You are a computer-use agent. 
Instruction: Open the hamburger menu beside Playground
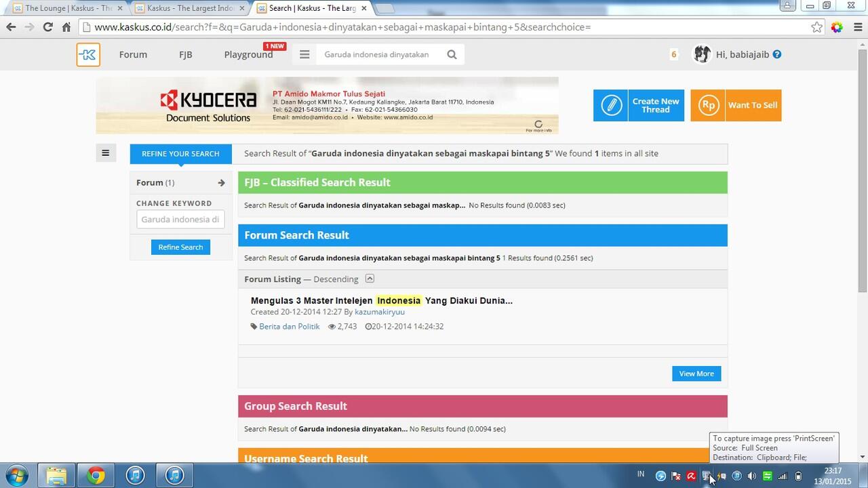[304, 55]
